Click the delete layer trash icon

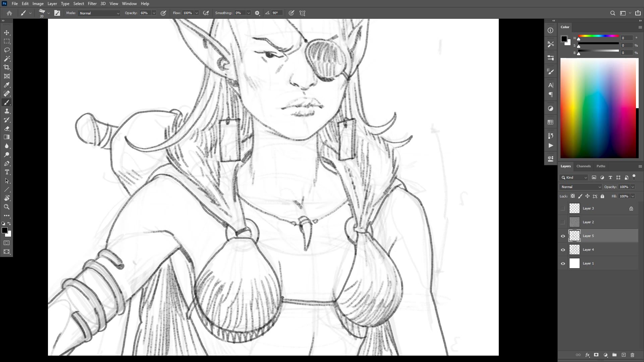633,355
